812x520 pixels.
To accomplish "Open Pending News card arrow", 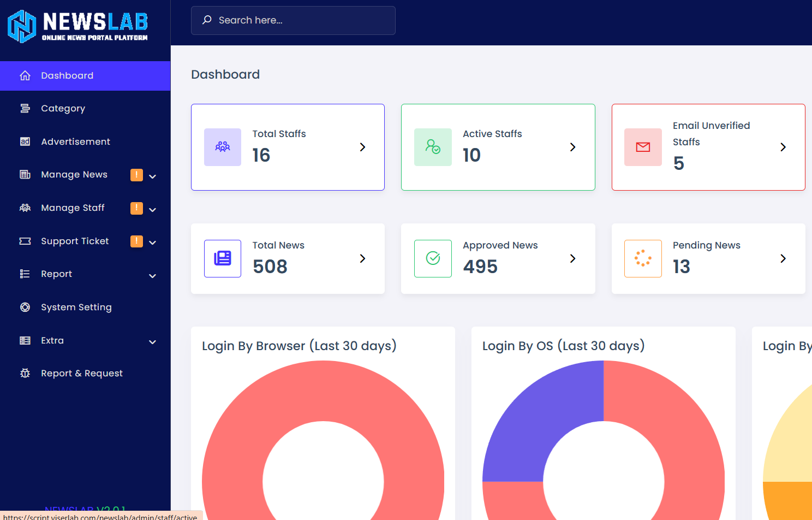I will coord(783,258).
